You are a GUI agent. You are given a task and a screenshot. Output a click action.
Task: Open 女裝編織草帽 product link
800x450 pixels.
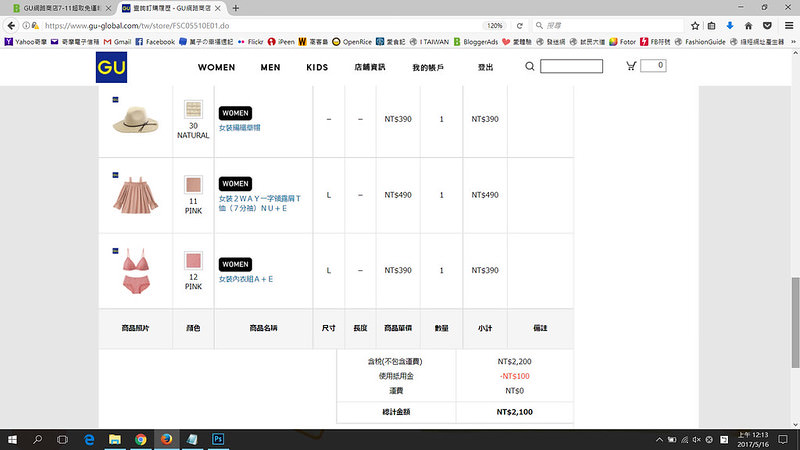(x=239, y=128)
